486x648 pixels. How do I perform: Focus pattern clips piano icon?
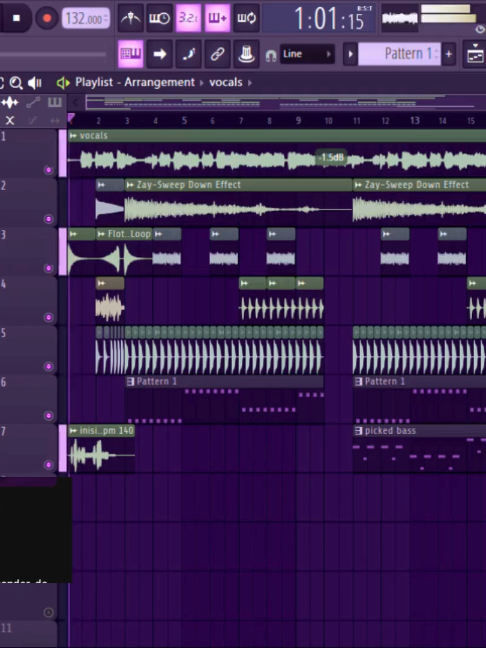[55, 102]
